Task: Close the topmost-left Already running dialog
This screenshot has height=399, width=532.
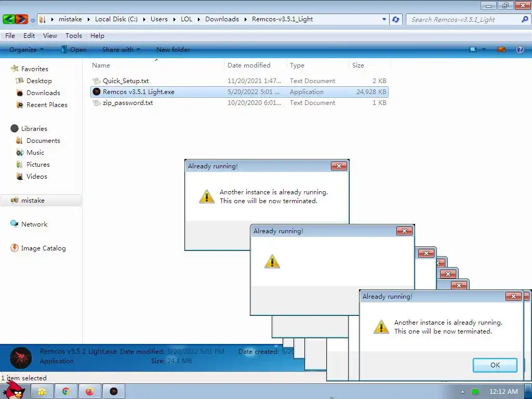Action: pyautogui.click(x=339, y=166)
